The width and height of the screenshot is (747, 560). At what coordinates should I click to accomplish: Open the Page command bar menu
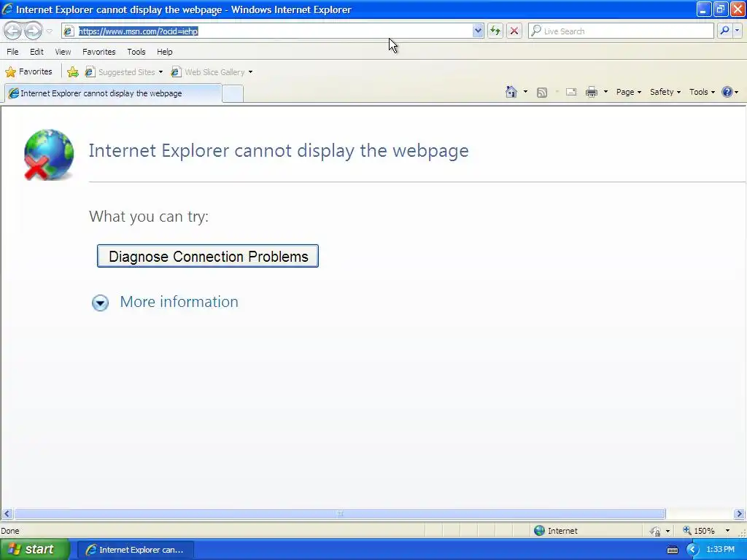(x=628, y=92)
